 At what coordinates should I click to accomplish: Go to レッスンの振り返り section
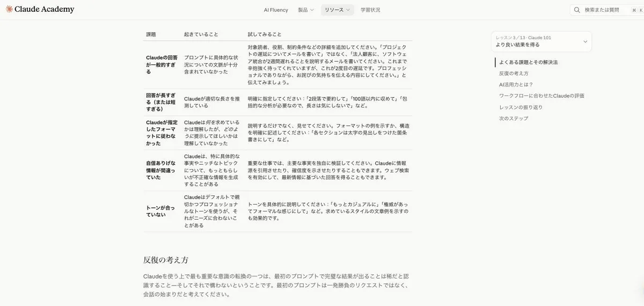521,107
